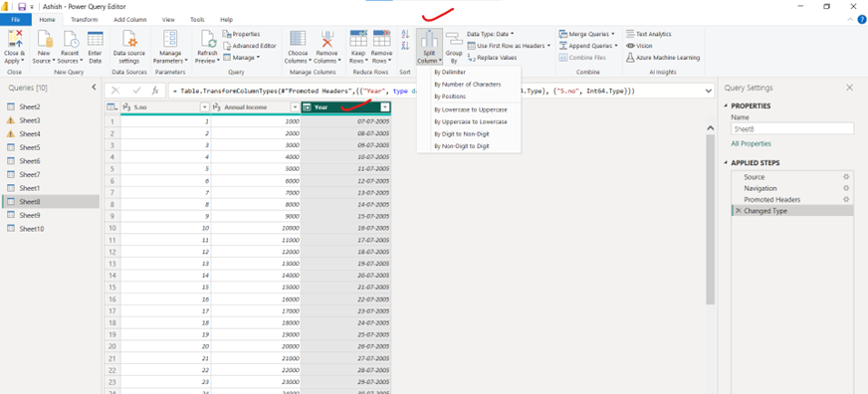Select the Promoted Headers step
868x394 pixels.
coord(792,200)
